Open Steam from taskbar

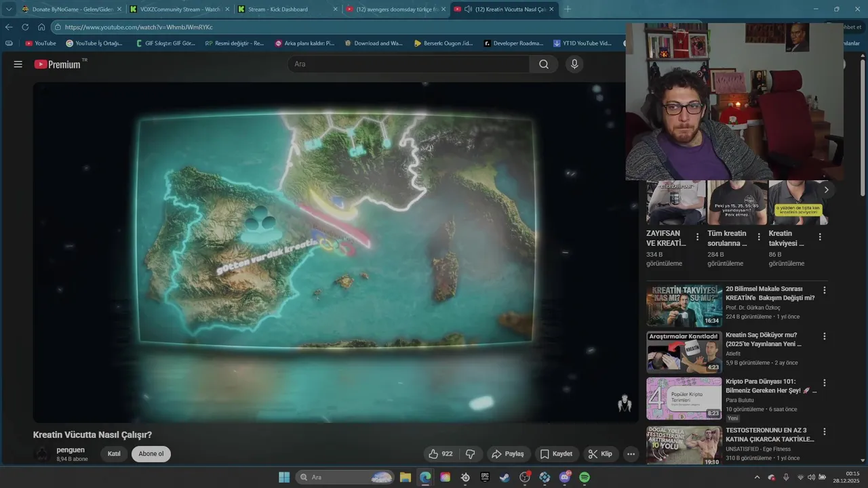pos(505,477)
